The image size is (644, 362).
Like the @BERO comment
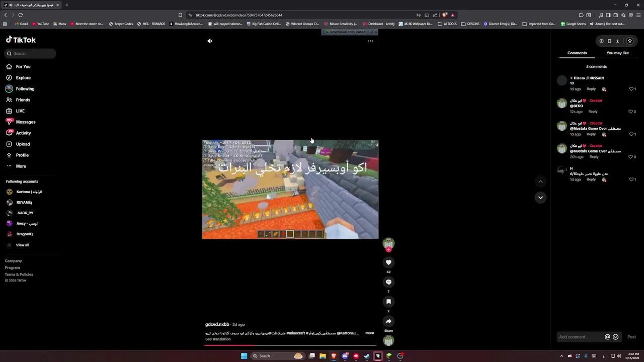(631, 112)
